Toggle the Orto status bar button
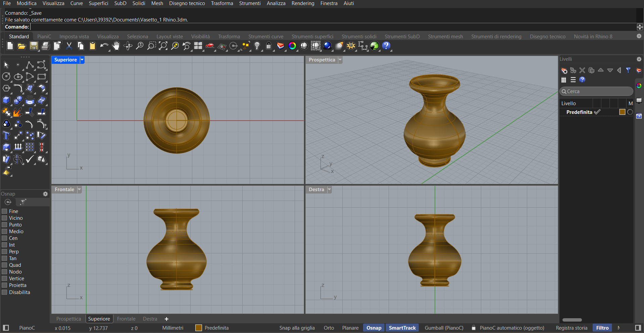644x333 pixels. [x=329, y=328]
